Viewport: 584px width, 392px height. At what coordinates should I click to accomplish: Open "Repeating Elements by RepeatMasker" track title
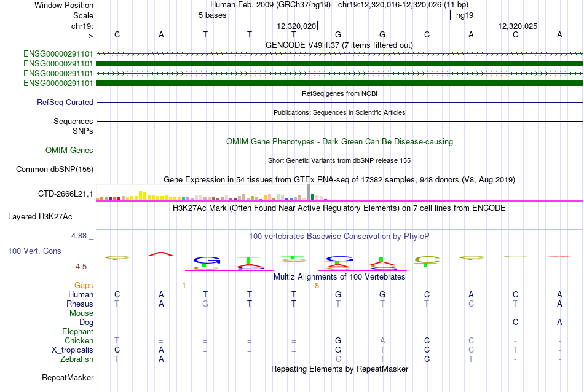click(339, 369)
